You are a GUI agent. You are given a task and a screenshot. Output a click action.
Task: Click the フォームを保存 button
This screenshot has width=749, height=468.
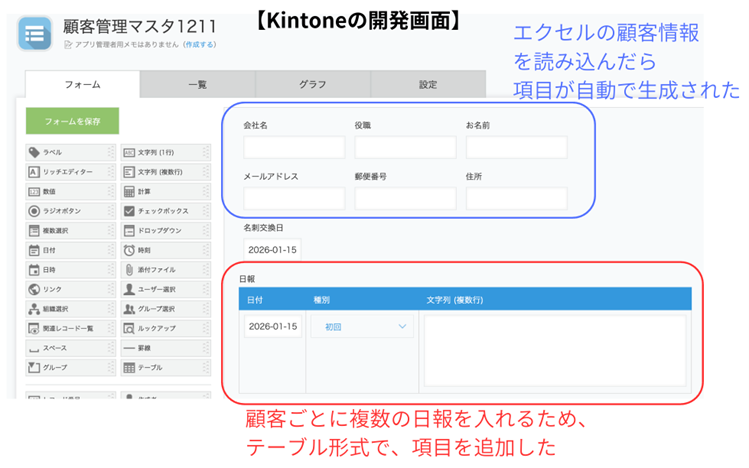tap(72, 121)
